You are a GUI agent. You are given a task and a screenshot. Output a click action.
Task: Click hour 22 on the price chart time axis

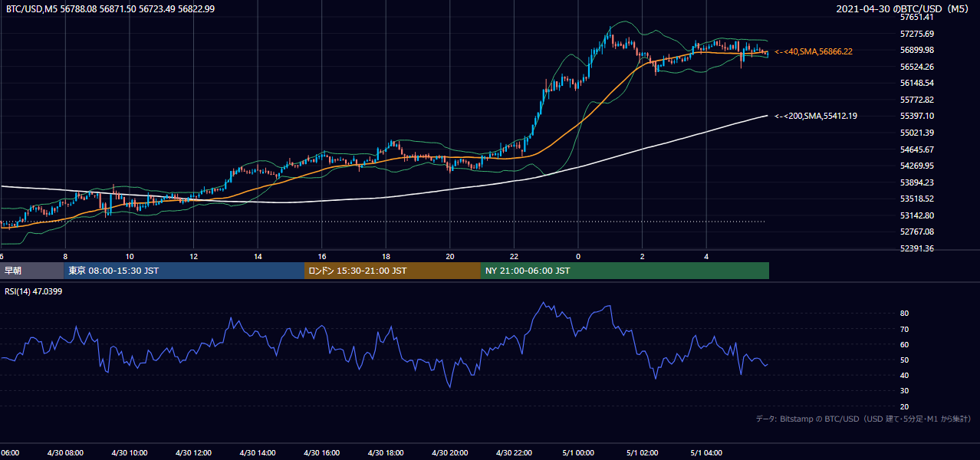[514, 256]
